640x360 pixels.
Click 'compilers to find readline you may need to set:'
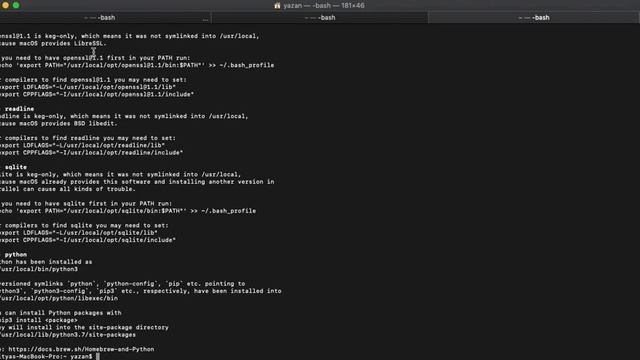pyautogui.click(x=90, y=138)
